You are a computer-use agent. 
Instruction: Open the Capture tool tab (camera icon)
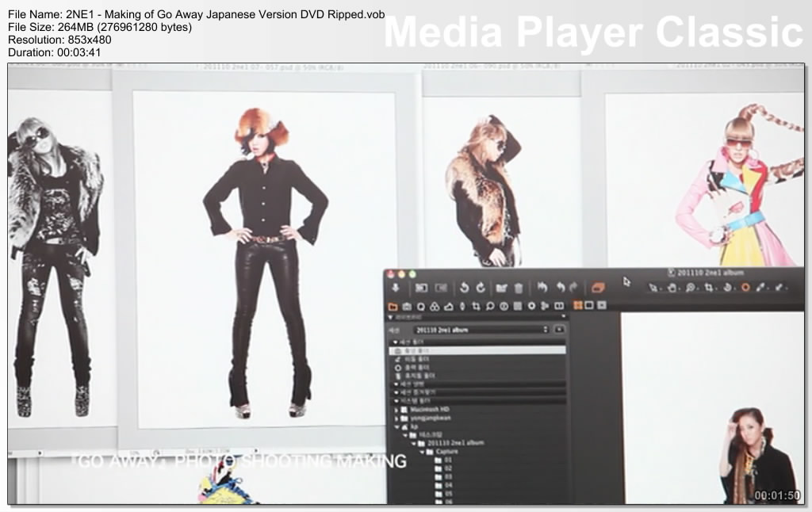pyautogui.click(x=407, y=307)
